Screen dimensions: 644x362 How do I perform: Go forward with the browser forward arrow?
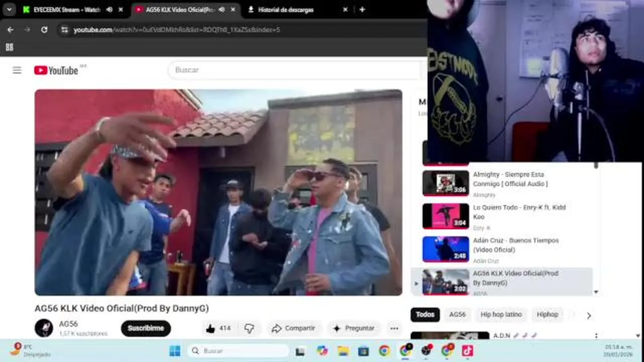[x=27, y=30]
